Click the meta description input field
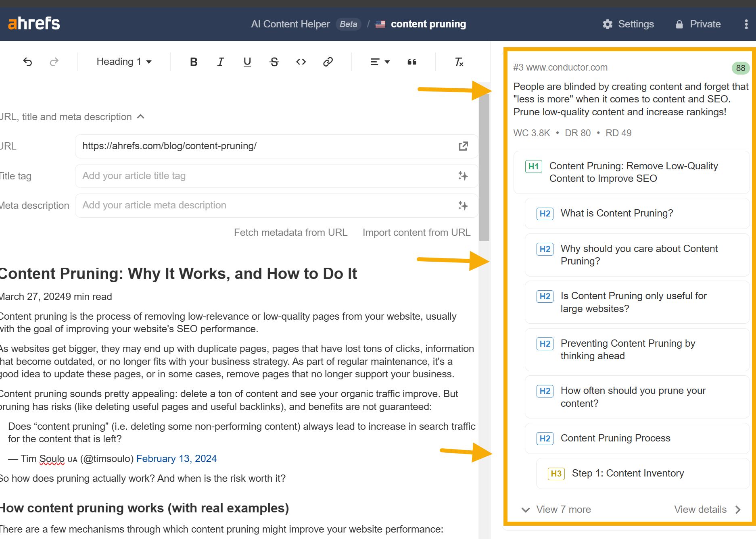This screenshot has width=756, height=539. (266, 205)
